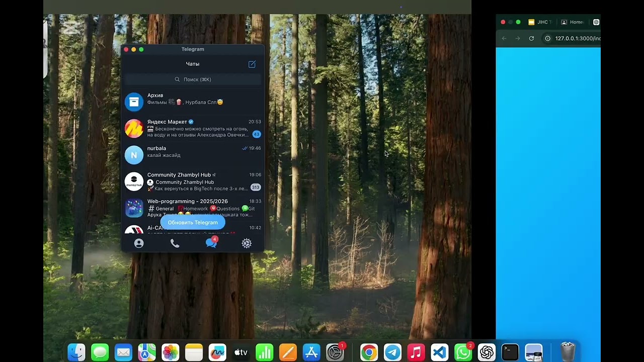Open Music from the Dock

416,352
